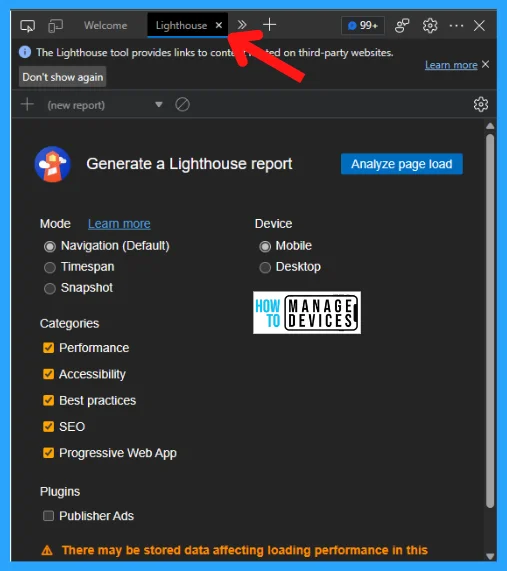Start a new Lighthouse report with plus icon
507x571 pixels.
click(x=27, y=105)
